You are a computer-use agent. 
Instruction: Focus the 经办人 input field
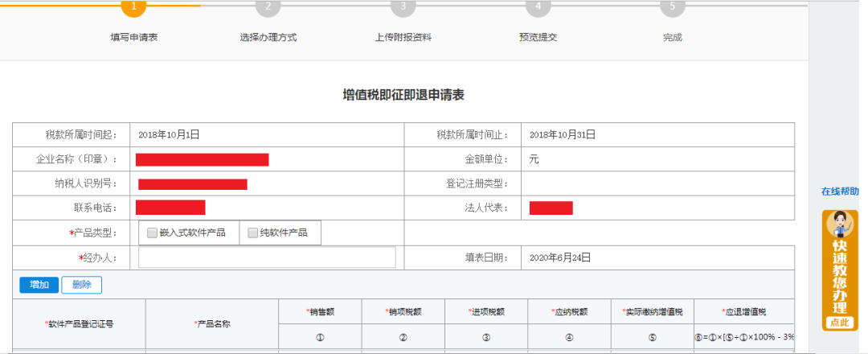click(267, 257)
